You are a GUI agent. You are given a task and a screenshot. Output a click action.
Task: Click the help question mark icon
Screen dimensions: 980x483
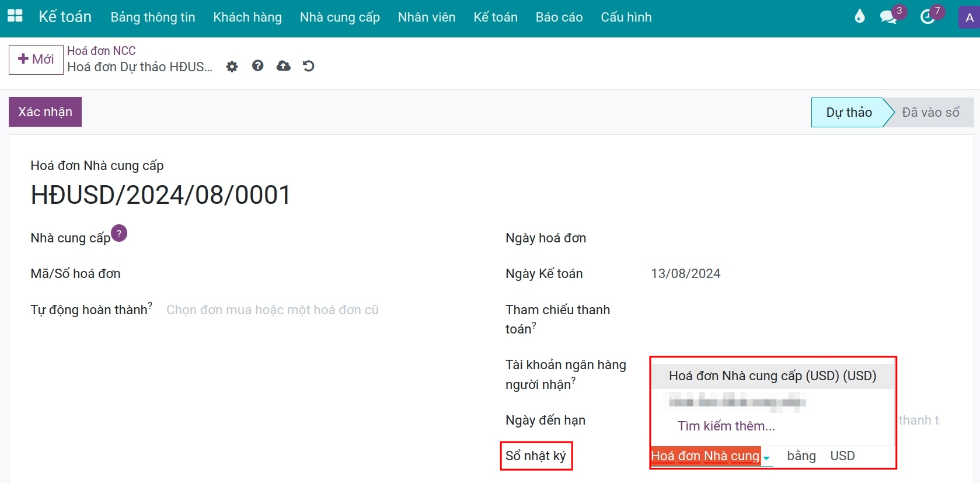coord(257,66)
